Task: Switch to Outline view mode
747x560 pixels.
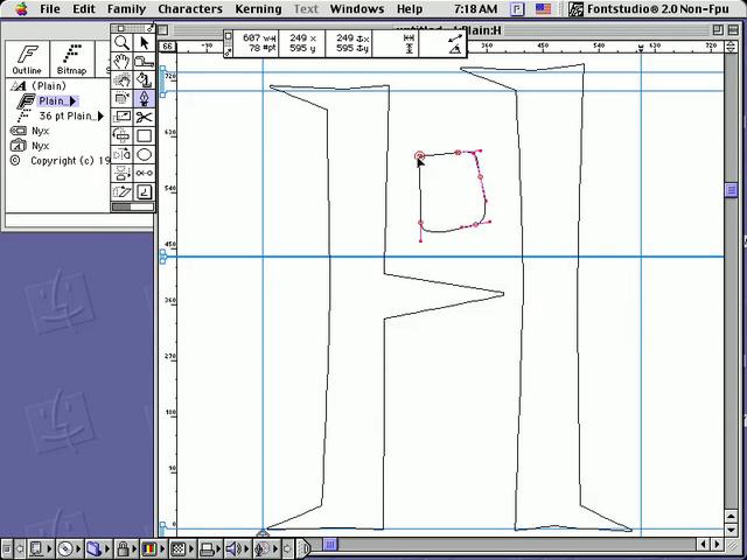Action: pos(27,59)
